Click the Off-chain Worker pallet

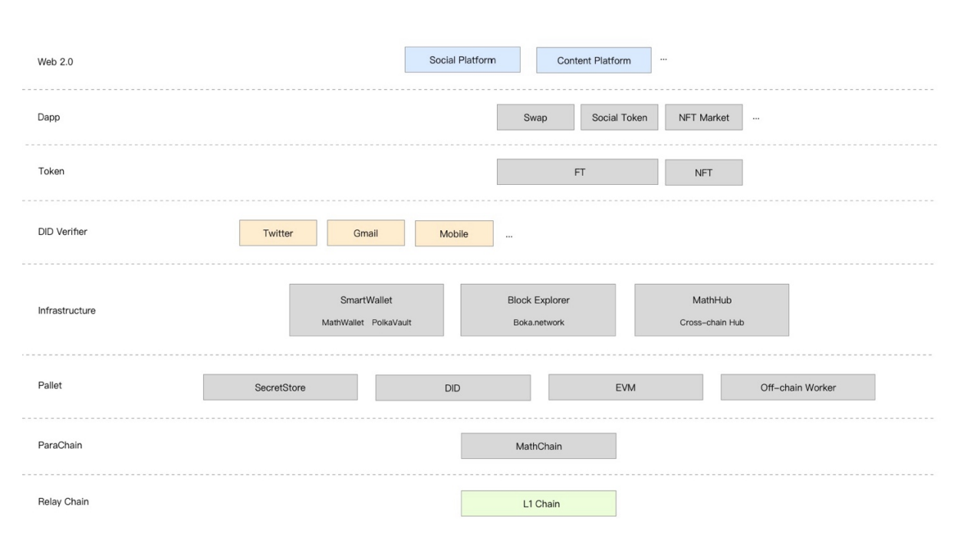pyautogui.click(x=797, y=388)
